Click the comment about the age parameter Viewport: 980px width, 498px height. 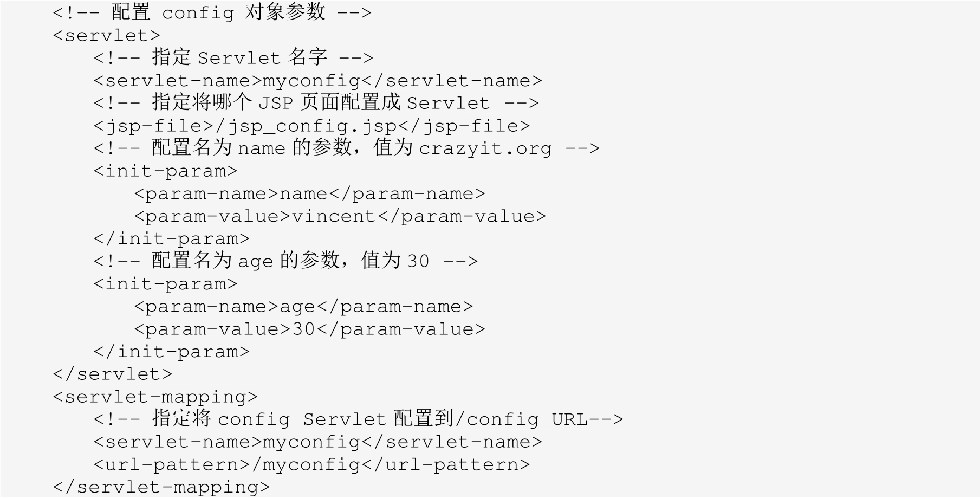(x=285, y=261)
